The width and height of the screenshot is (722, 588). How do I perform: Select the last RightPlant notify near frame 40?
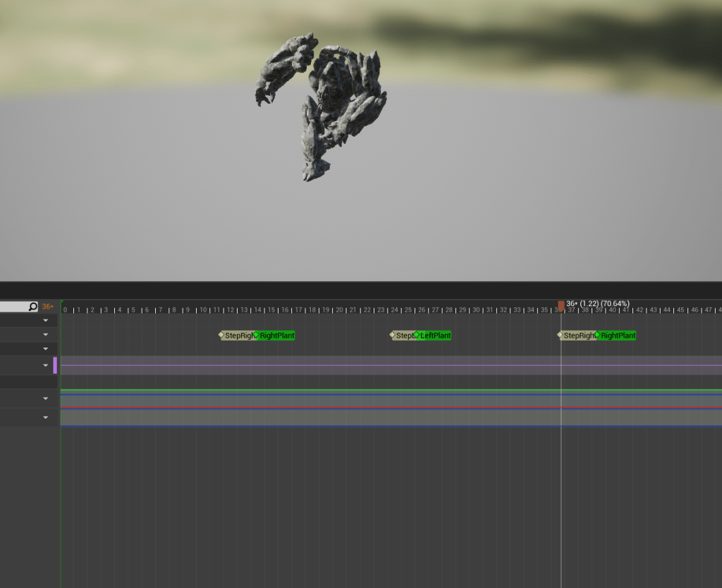tap(618, 336)
